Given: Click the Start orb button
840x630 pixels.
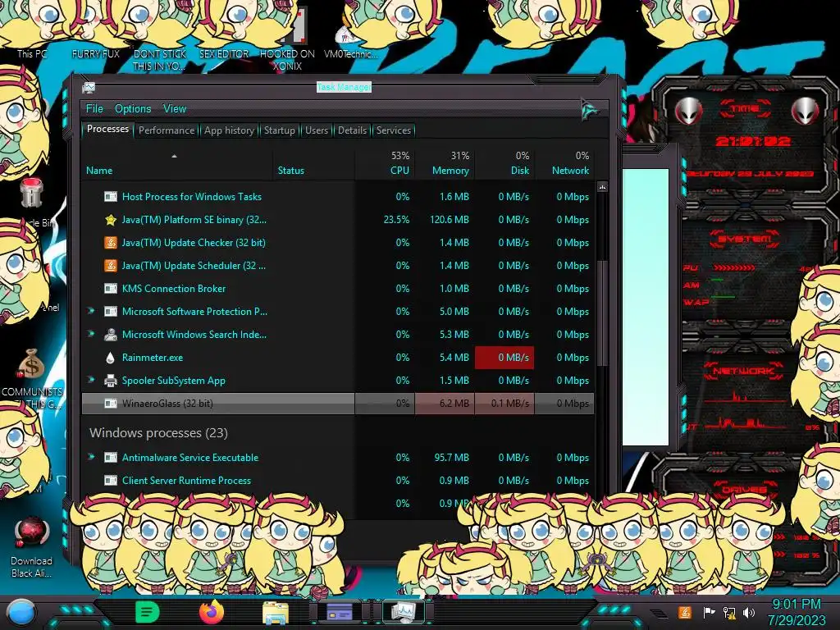Looking at the screenshot, I should 21,614.
